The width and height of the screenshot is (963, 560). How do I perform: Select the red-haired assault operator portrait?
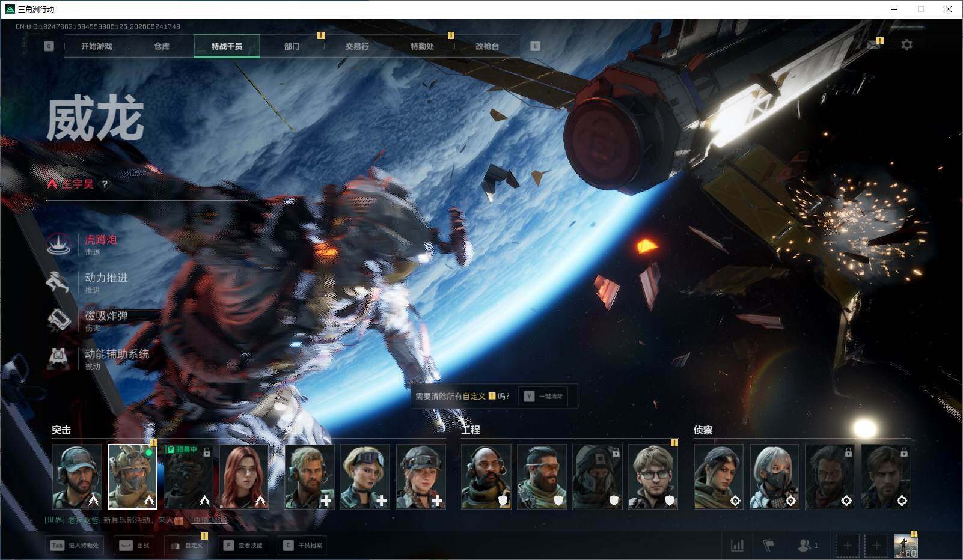coord(243,476)
